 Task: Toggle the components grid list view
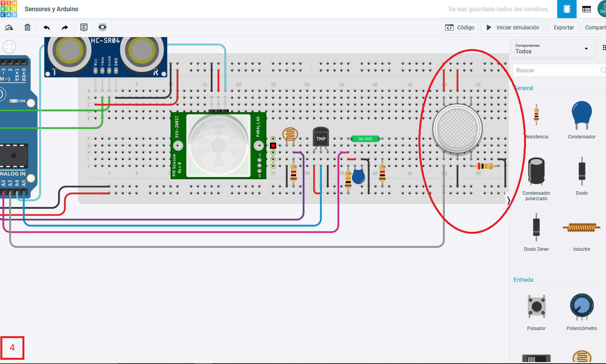[604, 48]
